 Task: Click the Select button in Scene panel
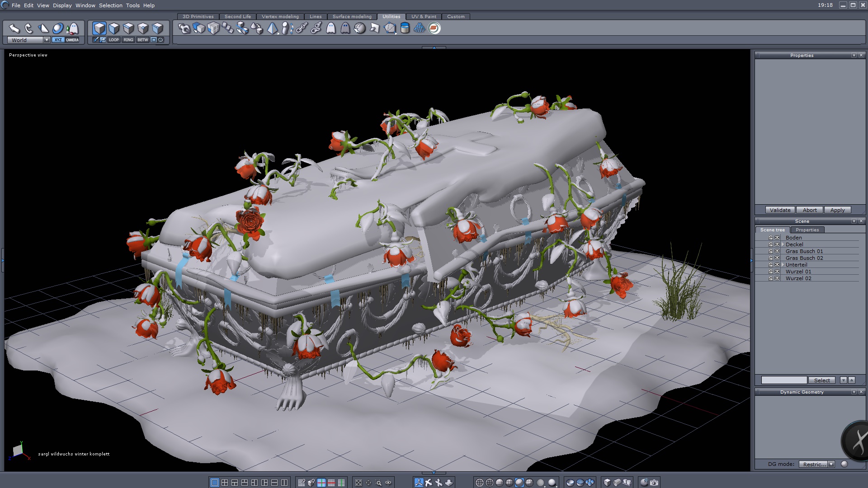click(821, 380)
